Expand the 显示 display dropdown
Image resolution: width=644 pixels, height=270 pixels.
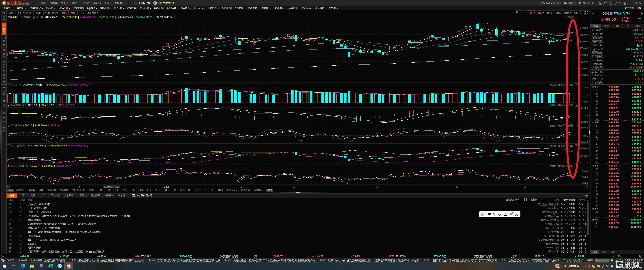[567, 13]
